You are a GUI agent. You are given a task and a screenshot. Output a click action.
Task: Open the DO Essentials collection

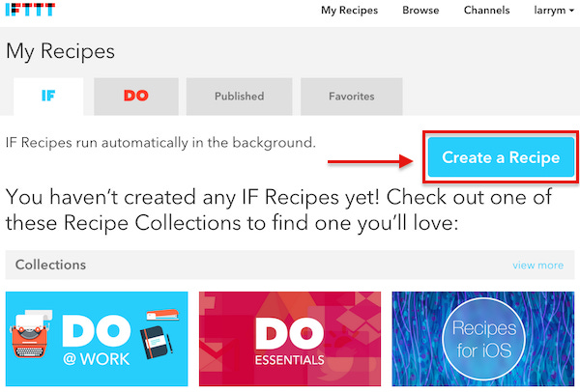pyautogui.click(x=290, y=339)
